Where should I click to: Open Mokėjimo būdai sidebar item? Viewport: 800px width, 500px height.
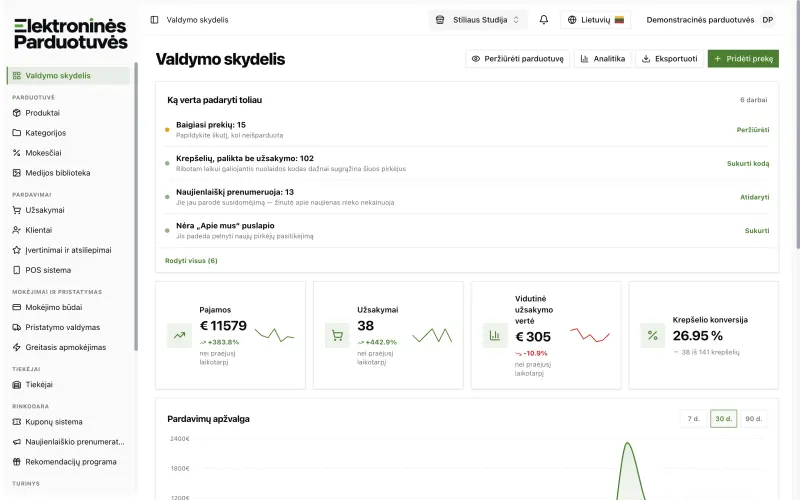pyautogui.click(x=68, y=307)
